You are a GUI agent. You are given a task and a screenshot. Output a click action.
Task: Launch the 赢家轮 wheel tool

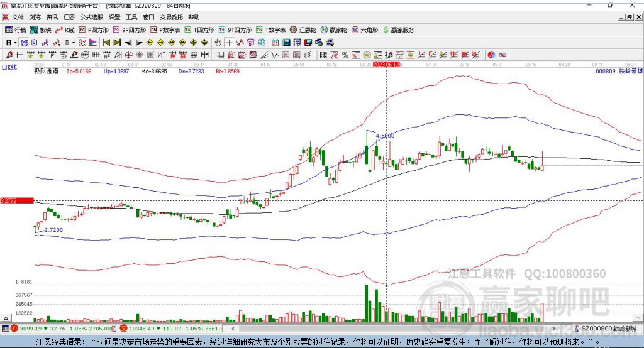(333, 30)
